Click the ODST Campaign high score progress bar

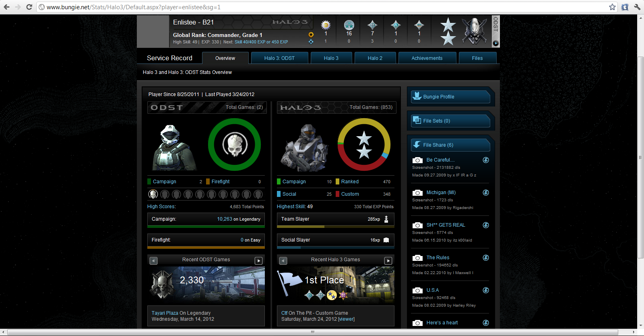(x=206, y=227)
